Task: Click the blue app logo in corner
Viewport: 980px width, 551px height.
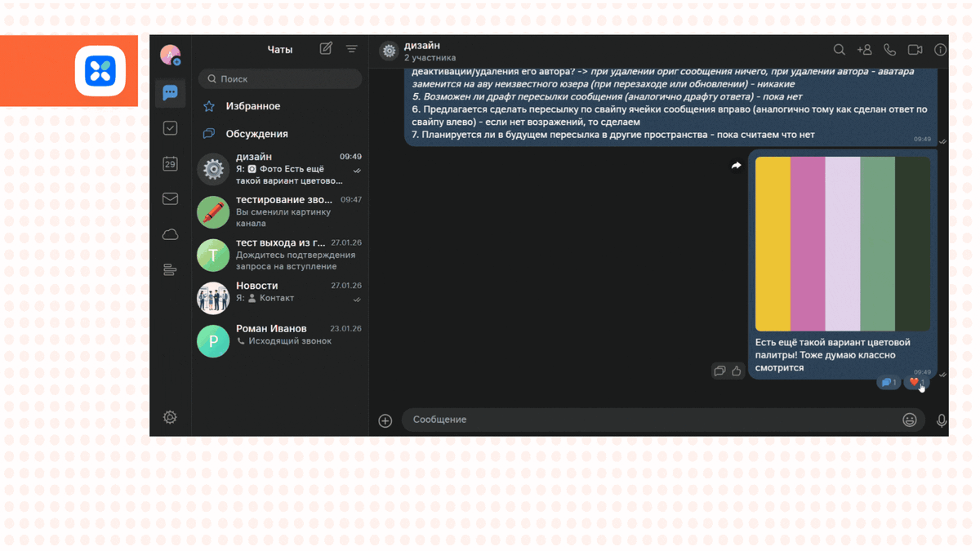Action: coord(100,71)
